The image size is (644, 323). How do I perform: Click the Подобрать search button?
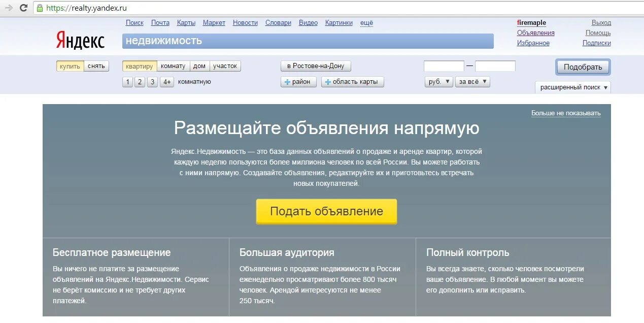[x=583, y=67]
